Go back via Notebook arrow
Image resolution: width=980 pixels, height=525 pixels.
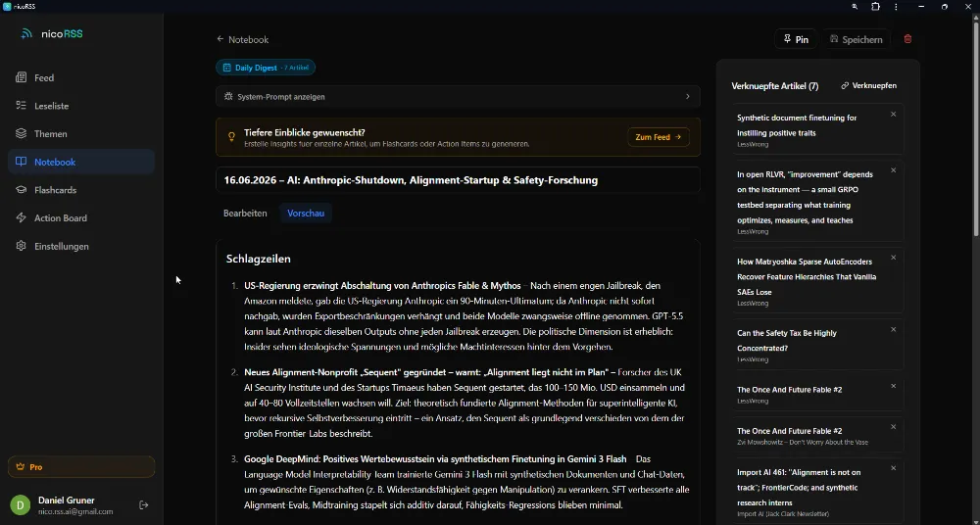pos(242,39)
